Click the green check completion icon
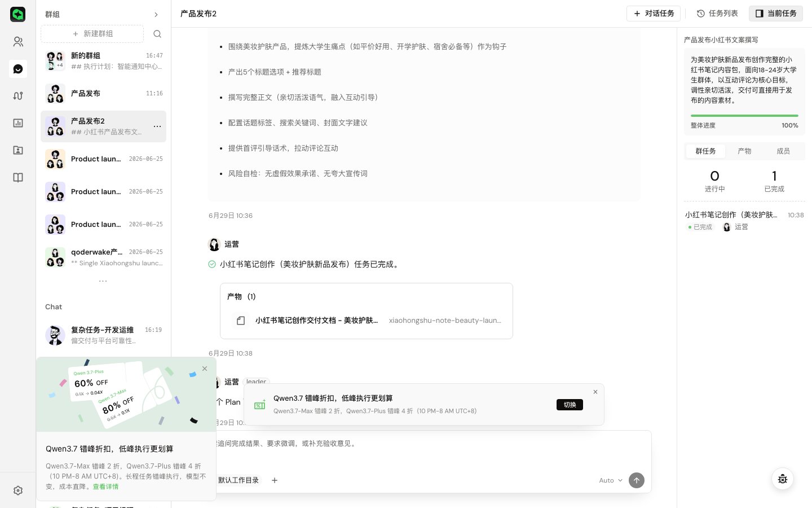Viewport: 812px width, 508px height. pos(212,264)
